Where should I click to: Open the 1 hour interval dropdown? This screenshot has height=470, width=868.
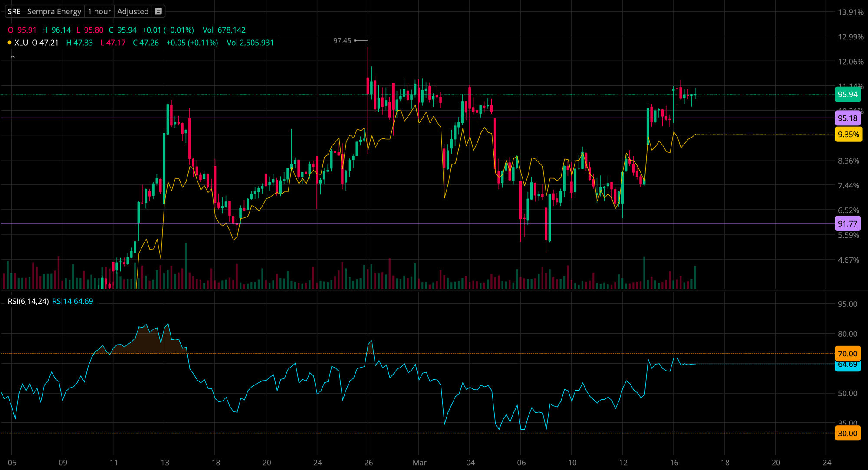click(99, 12)
